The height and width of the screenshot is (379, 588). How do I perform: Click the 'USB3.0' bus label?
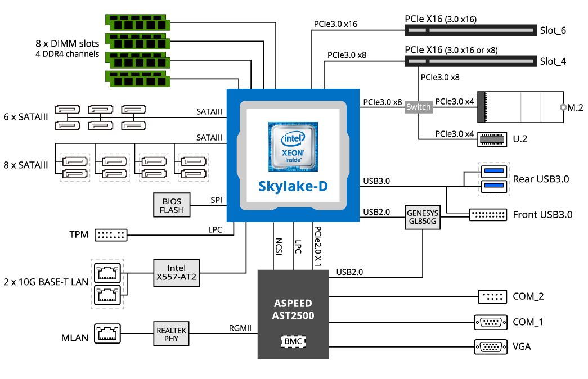tap(376, 181)
